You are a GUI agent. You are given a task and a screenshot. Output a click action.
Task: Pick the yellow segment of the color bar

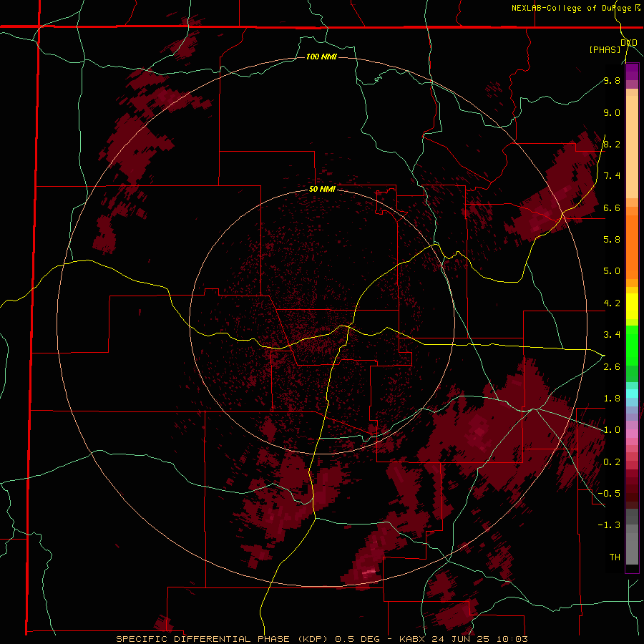tap(632, 306)
